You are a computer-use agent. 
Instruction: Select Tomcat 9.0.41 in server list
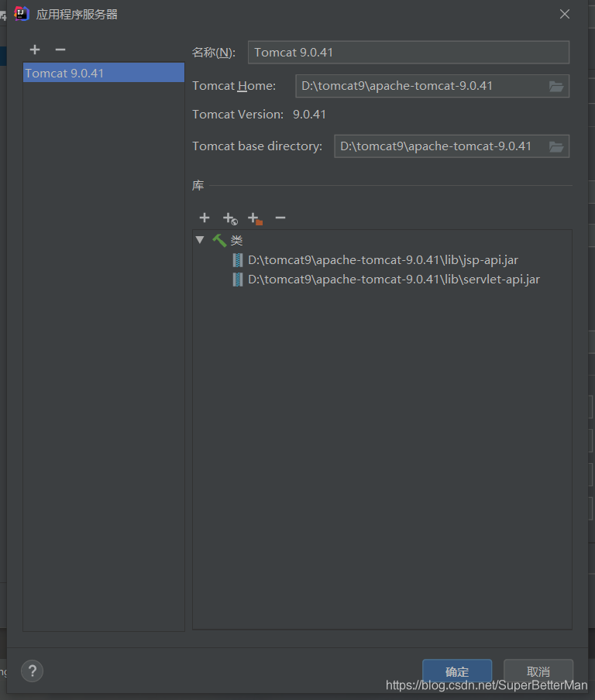click(x=104, y=73)
